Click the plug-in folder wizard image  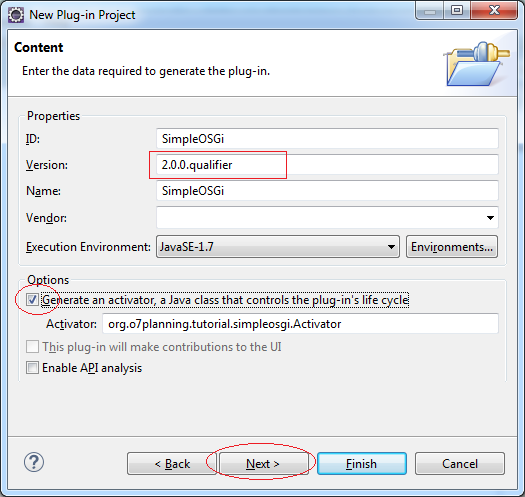click(477, 63)
